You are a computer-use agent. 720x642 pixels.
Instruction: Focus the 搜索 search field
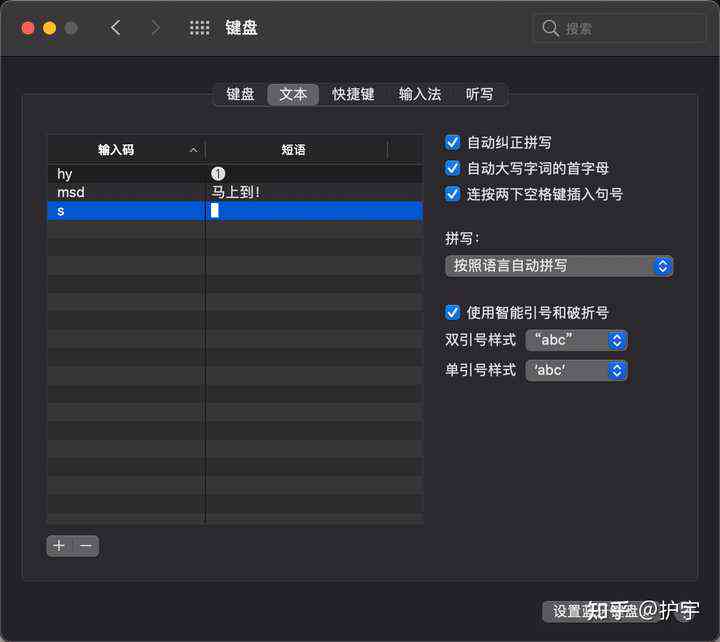point(619,28)
